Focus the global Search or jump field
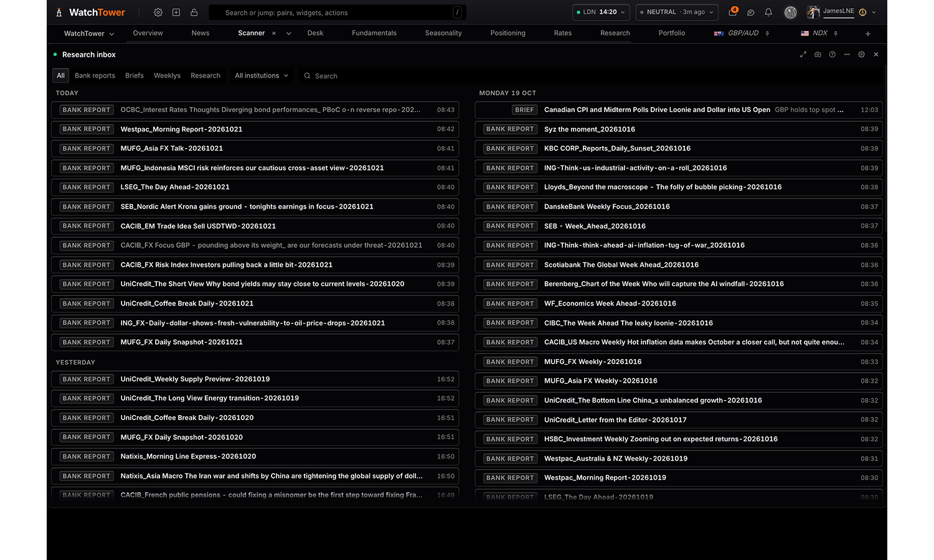The width and height of the screenshot is (934, 560). click(337, 12)
